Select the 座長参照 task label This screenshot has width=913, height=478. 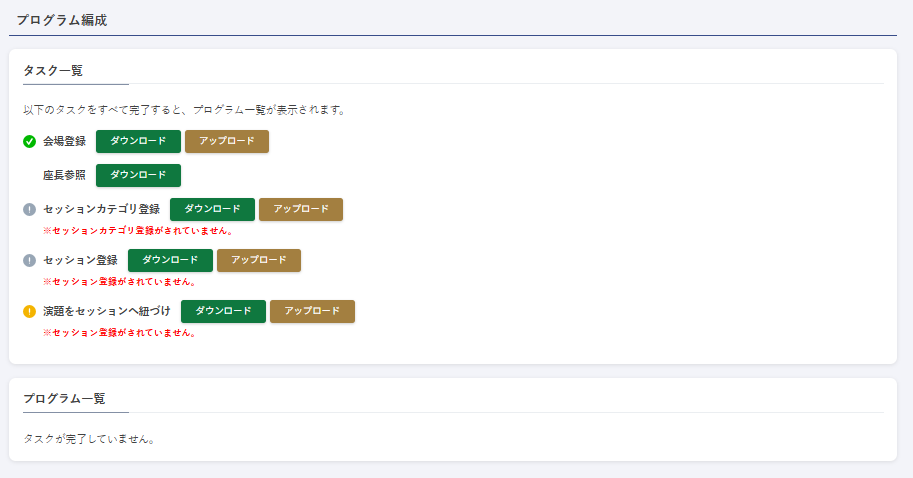tap(64, 175)
